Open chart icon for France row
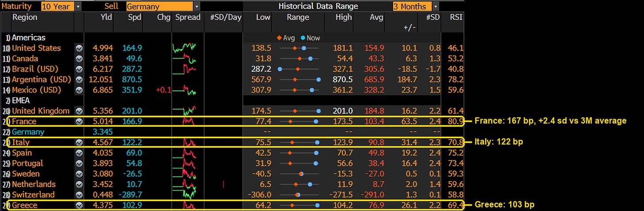 tap(79, 121)
